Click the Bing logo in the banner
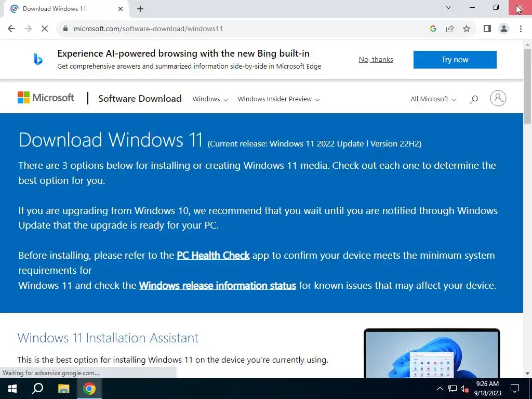The width and height of the screenshot is (532, 399). tap(38, 59)
